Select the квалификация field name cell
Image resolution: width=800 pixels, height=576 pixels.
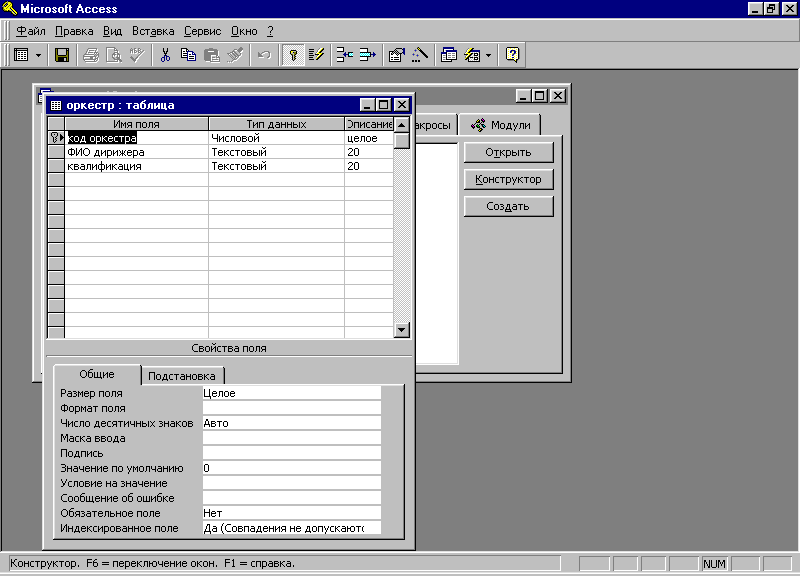tap(137, 166)
